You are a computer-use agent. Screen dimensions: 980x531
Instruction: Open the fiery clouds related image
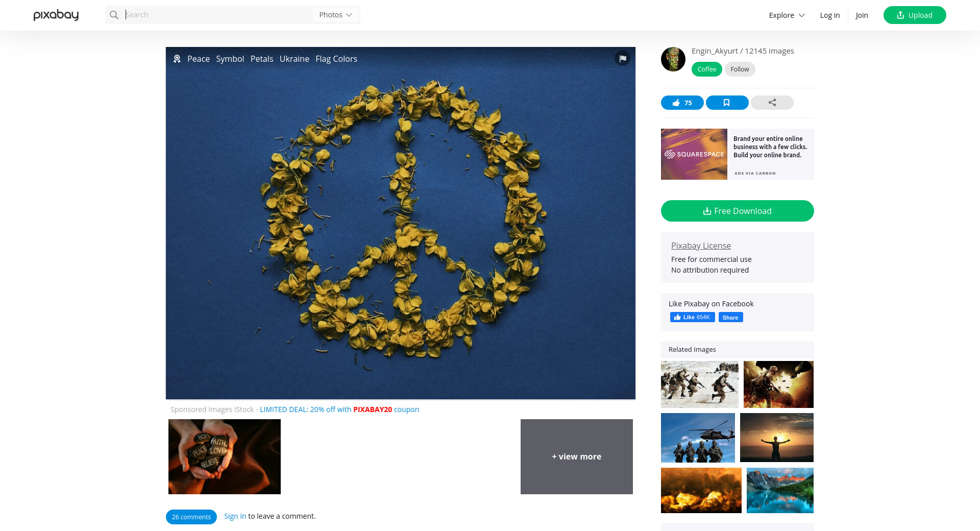(701, 490)
